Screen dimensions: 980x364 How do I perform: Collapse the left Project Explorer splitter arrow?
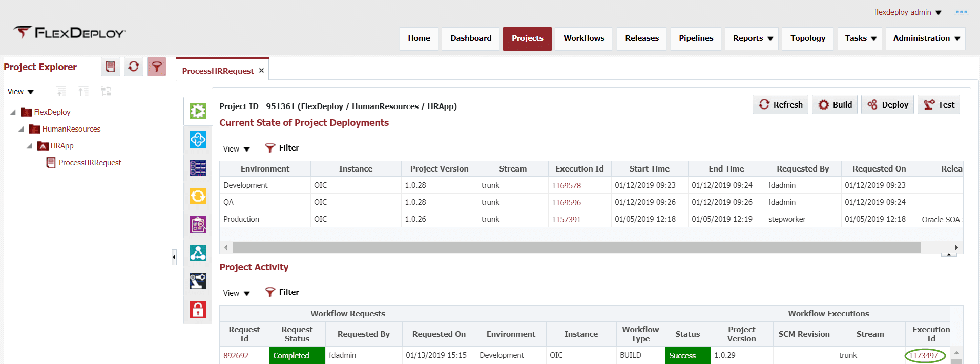pos(174,257)
